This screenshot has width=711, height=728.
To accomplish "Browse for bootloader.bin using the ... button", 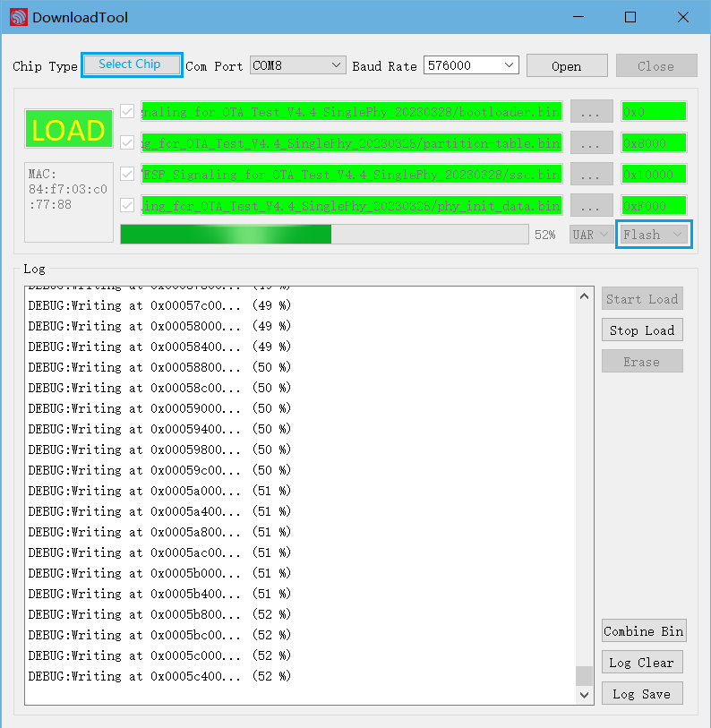I will pyautogui.click(x=591, y=112).
